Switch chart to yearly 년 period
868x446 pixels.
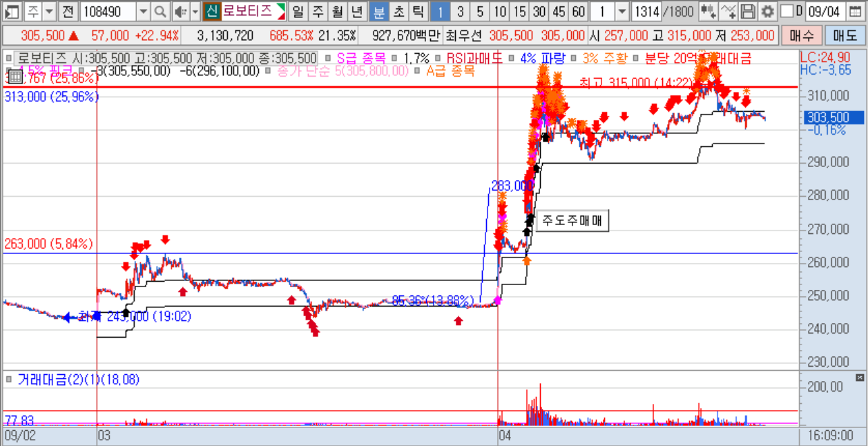pos(357,11)
